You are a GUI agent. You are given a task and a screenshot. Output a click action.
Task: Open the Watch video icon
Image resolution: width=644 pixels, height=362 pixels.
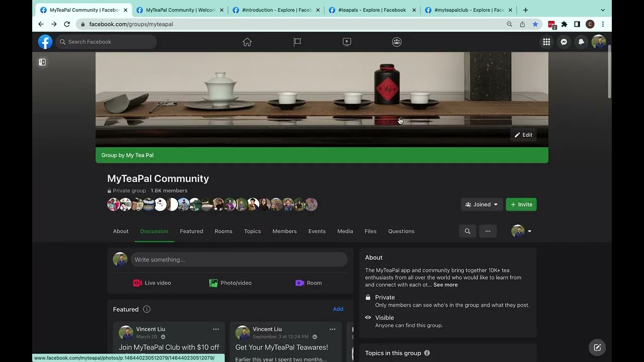347,42
